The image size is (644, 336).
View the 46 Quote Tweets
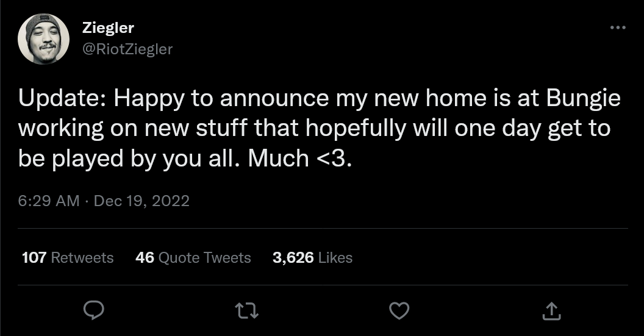pos(193,257)
